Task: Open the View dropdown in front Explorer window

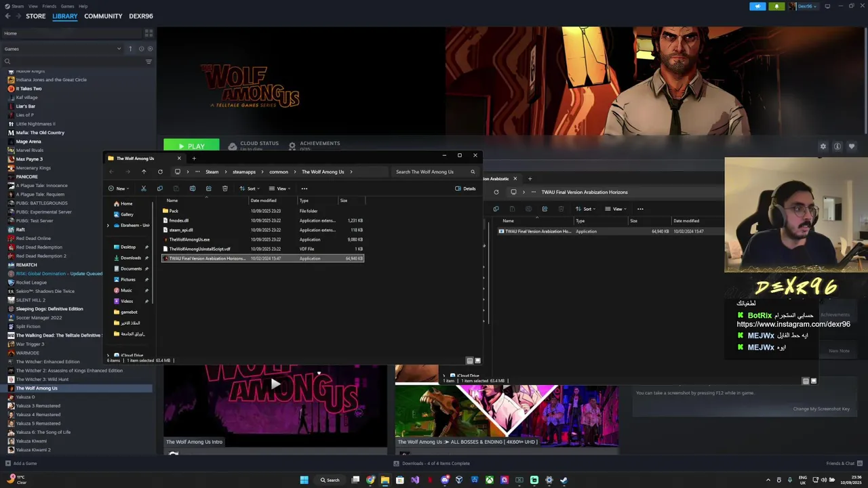Action: click(x=279, y=188)
